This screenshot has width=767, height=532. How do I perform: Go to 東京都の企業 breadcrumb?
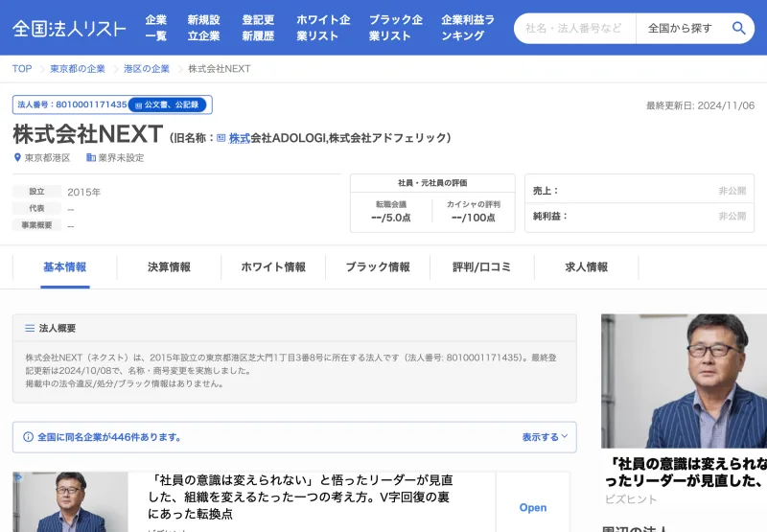pos(78,69)
